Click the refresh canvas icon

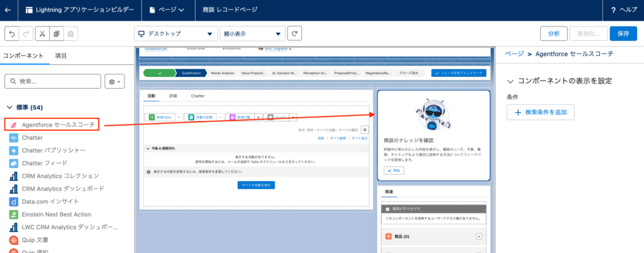point(295,33)
